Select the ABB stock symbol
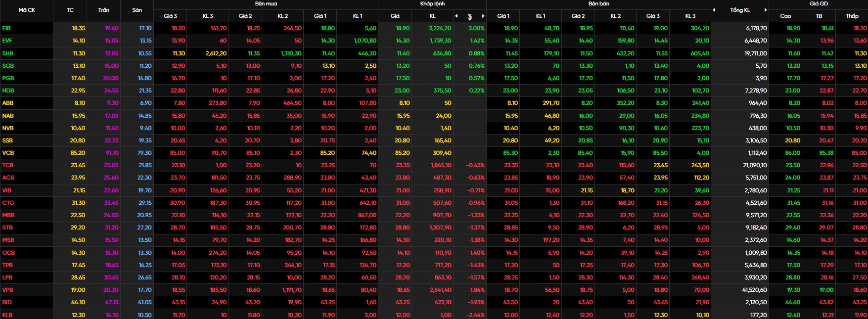Viewport: 868px width, 319px height. coord(7,103)
